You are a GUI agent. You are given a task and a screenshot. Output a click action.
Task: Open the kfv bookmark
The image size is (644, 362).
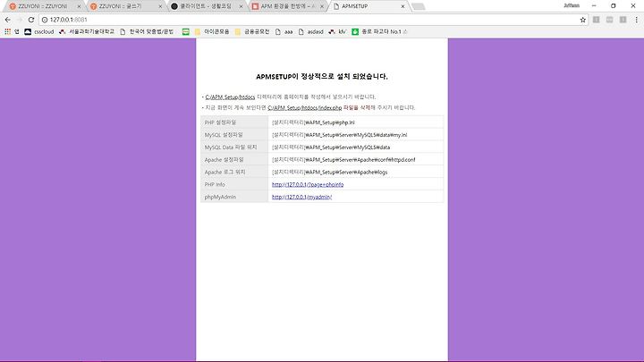[x=337, y=31]
